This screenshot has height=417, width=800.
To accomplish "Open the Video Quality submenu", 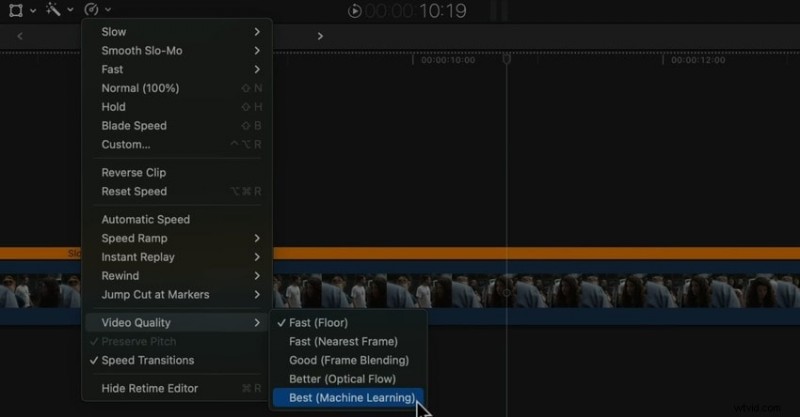I will 177,323.
